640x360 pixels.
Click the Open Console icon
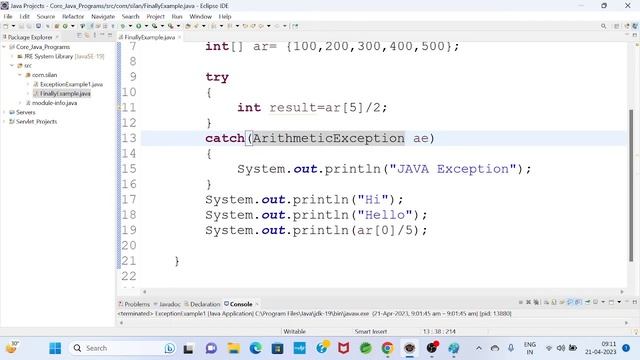(x=611, y=302)
